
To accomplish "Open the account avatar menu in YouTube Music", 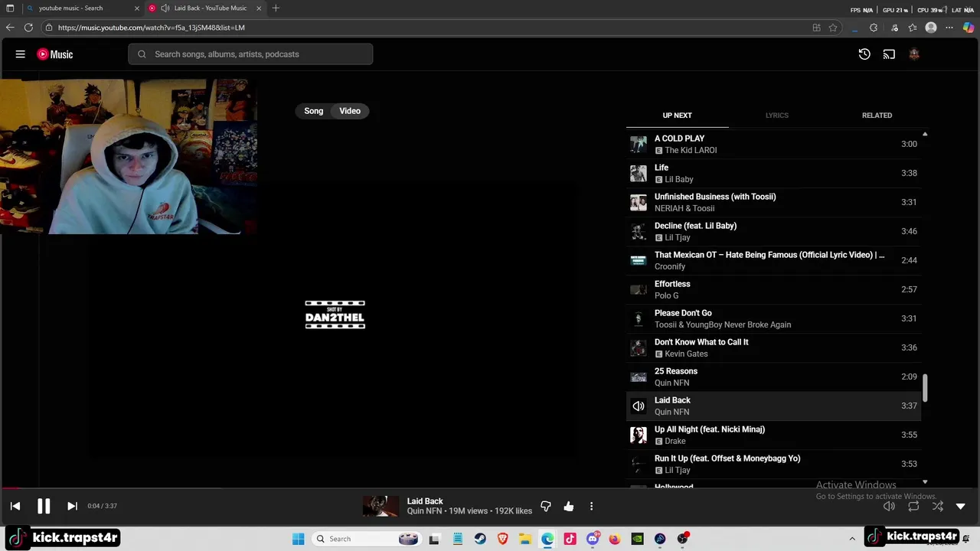I will point(914,54).
